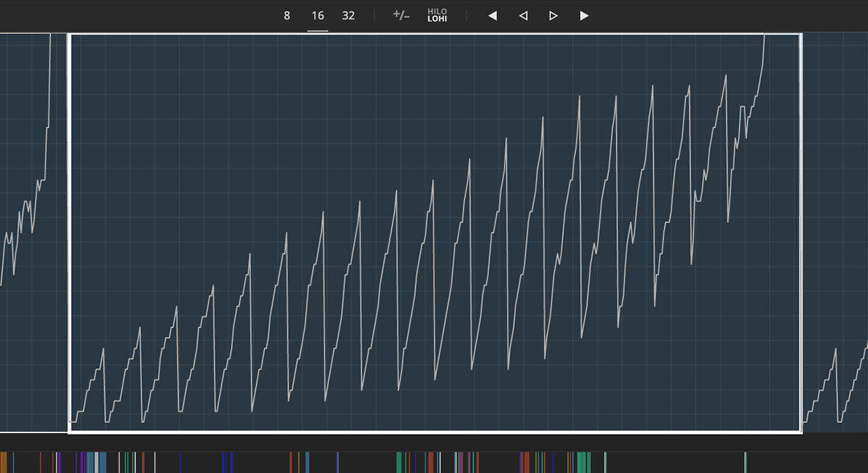This screenshot has height=473, width=868.
Task: Click the bottom frame border of the selection
Action: click(x=434, y=432)
